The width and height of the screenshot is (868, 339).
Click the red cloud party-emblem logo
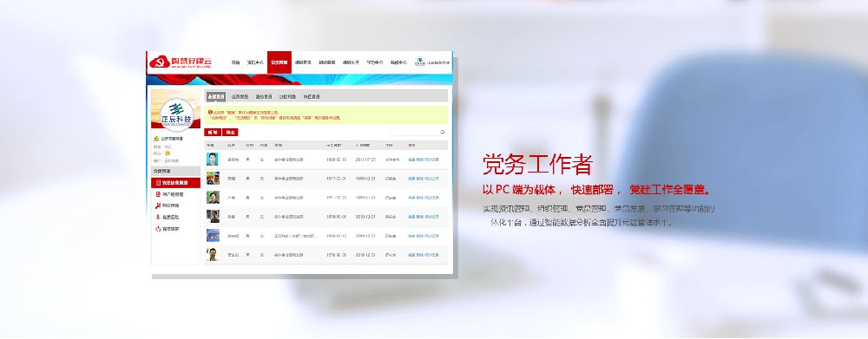click(160, 62)
